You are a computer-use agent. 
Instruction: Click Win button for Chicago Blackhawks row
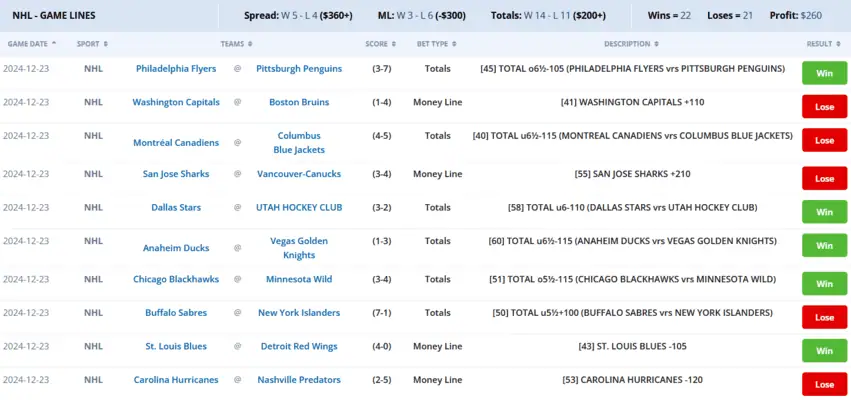point(824,284)
